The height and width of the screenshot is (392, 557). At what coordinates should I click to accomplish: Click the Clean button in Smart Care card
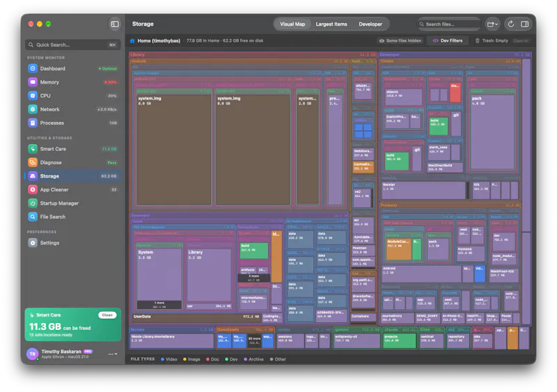coord(107,315)
